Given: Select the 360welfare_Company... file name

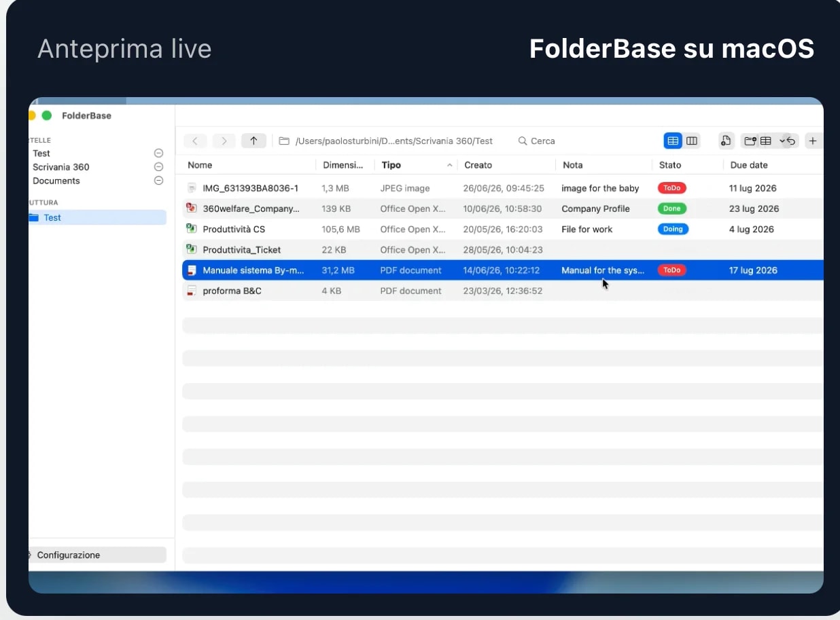Looking at the screenshot, I should (251, 208).
